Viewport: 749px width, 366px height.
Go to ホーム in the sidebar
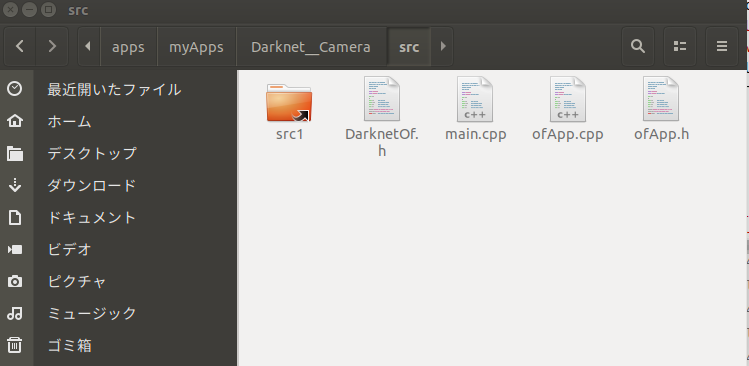click(69, 121)
